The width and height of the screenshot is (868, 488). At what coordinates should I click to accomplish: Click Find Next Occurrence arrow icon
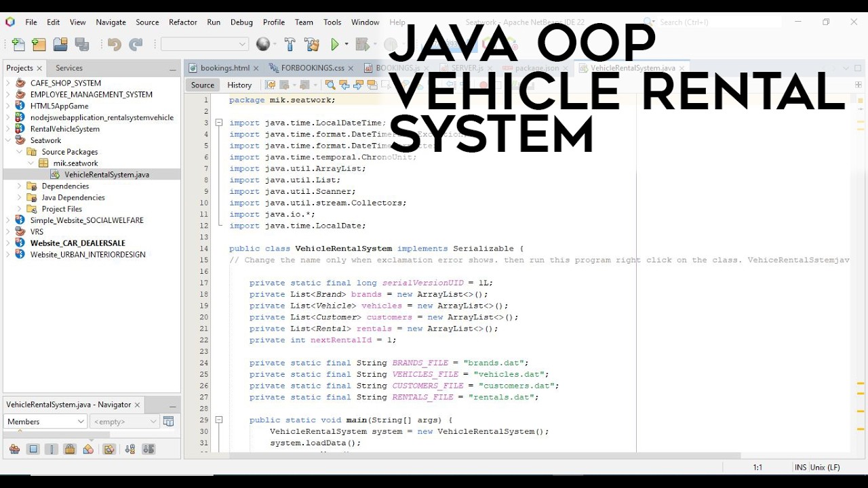tap(358, 85)
